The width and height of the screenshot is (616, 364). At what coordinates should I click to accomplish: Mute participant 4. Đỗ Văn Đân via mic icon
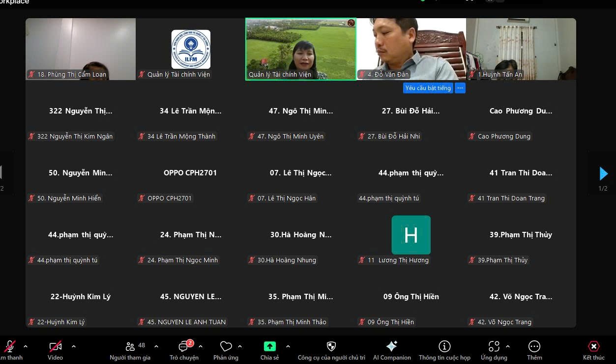[x=362, y=75]
